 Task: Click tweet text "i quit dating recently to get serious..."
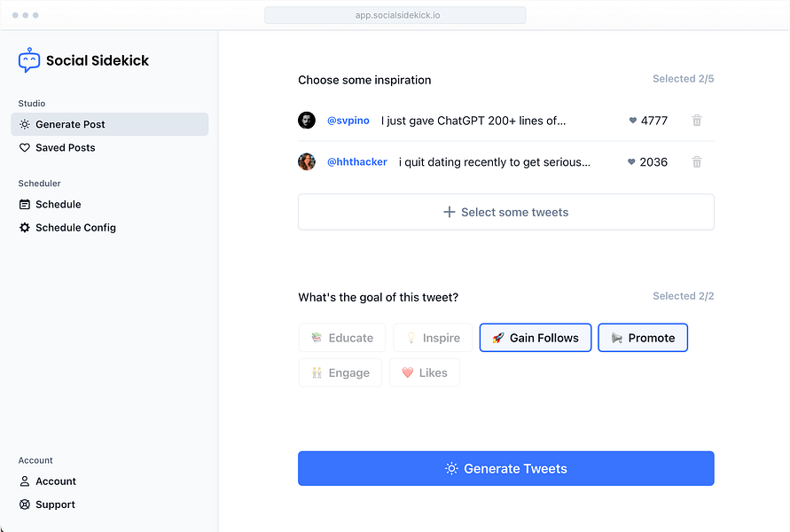494,162
